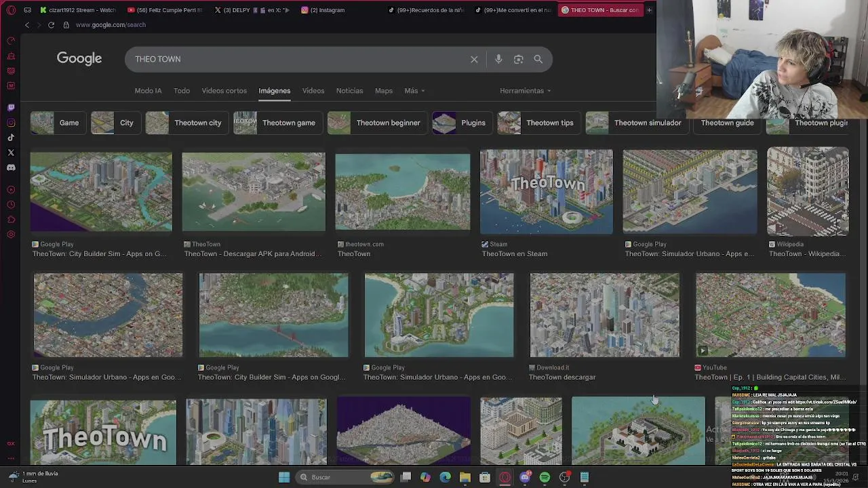This screenshot has width=868, height=488.
Task: Open TheoTown descargar Download.it link
Action: coord(561,378)
